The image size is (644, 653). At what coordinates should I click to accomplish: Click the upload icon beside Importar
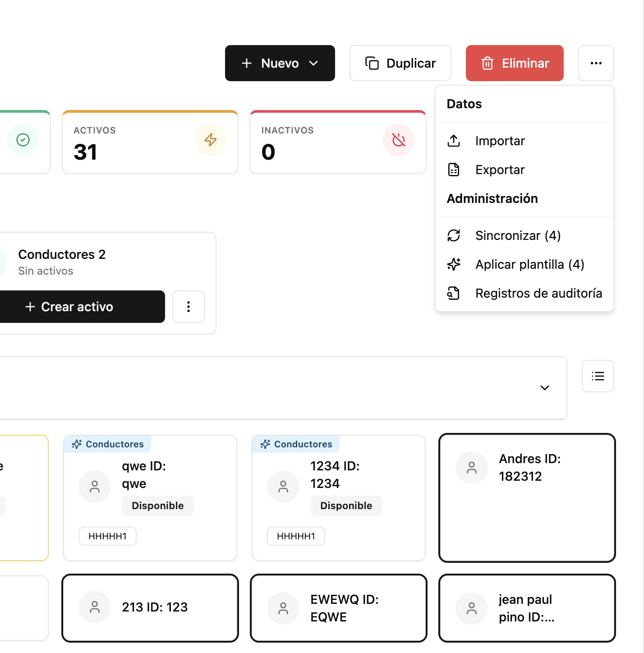pyautogui.click(x=454, y=141)
